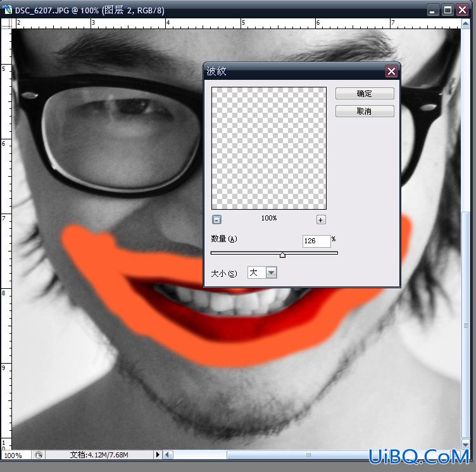Open the status bar info options arrow
The image size is (476, 472).
(x=158, y=455)
